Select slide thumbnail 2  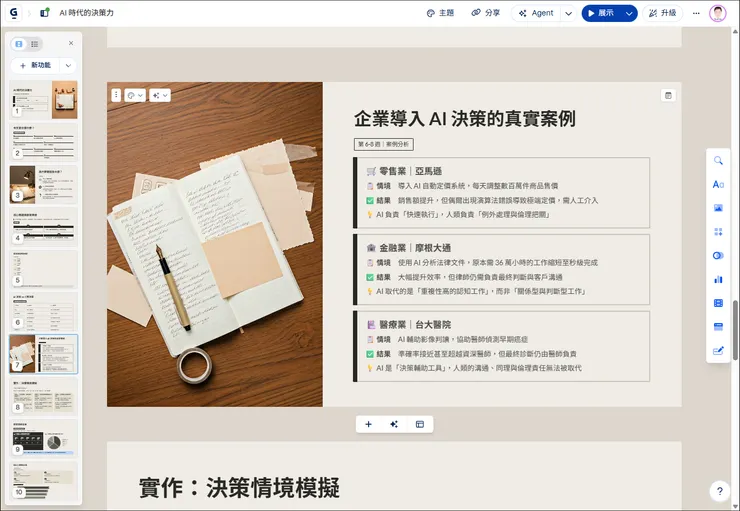tap(43, 142)
